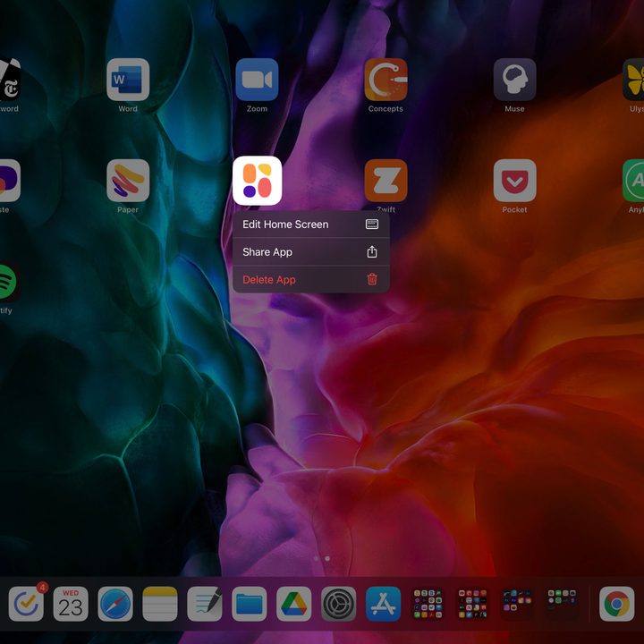Open the checkmark tasks app with badge 4
644x644 pixels.
pyautogui.click(x=26, y=604)
